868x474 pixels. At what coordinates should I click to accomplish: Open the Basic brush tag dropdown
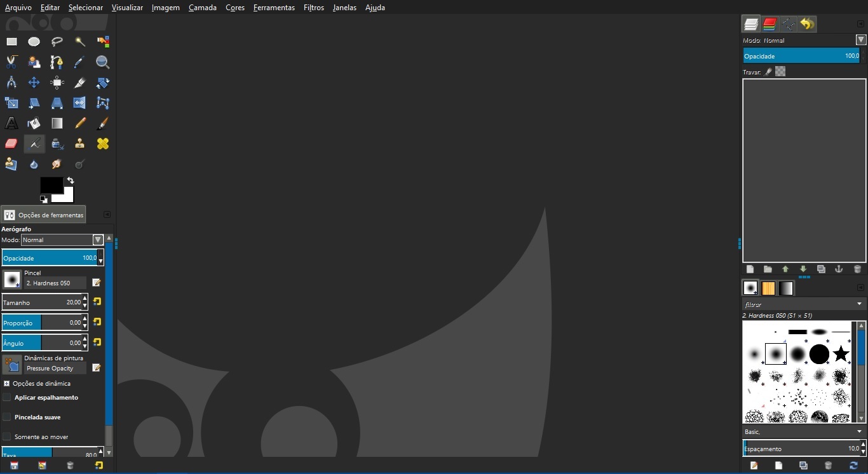coord(804,432)
